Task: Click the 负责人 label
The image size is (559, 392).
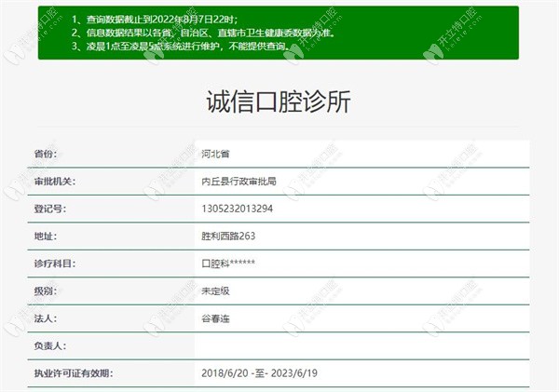Action: [x=50, y=346]
